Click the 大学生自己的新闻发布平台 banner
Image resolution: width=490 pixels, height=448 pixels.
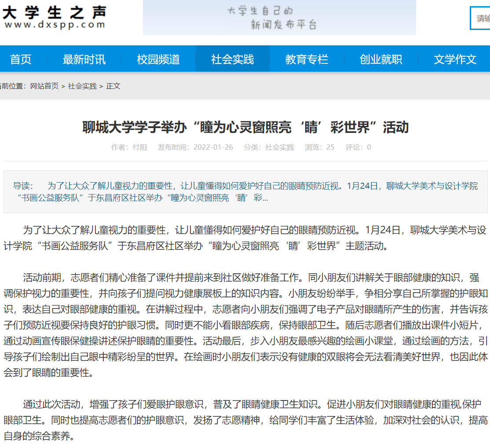tap(279, 18)
